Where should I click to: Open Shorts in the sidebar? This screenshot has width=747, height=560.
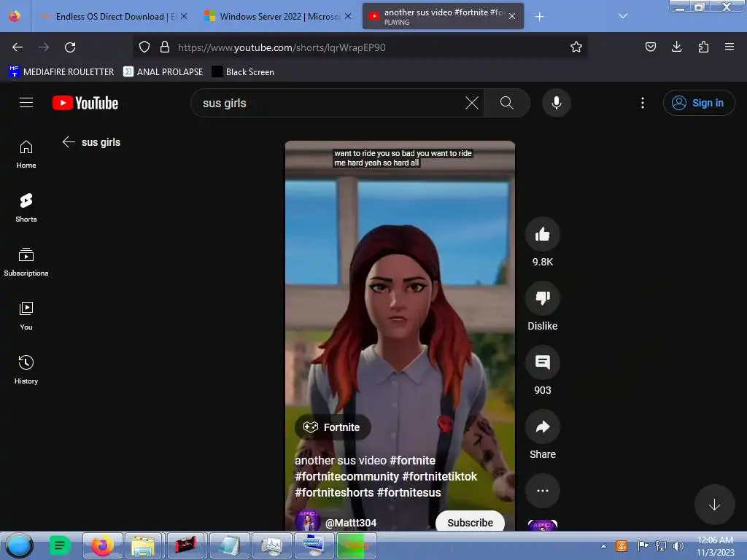pyautogui.click(x=26, y=209)
